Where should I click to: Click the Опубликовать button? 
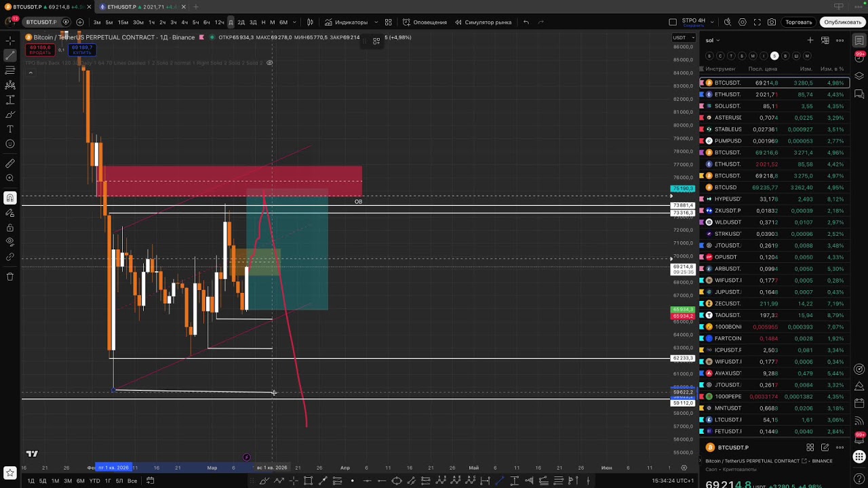click(843, 22)
